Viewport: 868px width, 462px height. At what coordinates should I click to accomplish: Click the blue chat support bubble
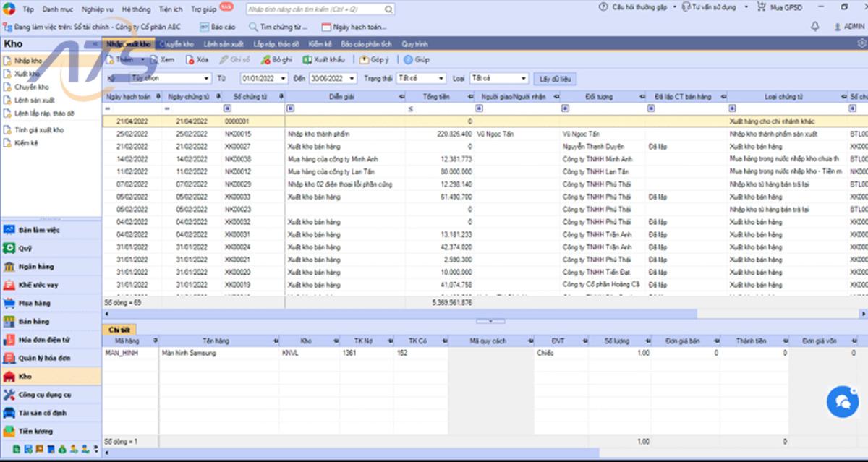point(842,401)
